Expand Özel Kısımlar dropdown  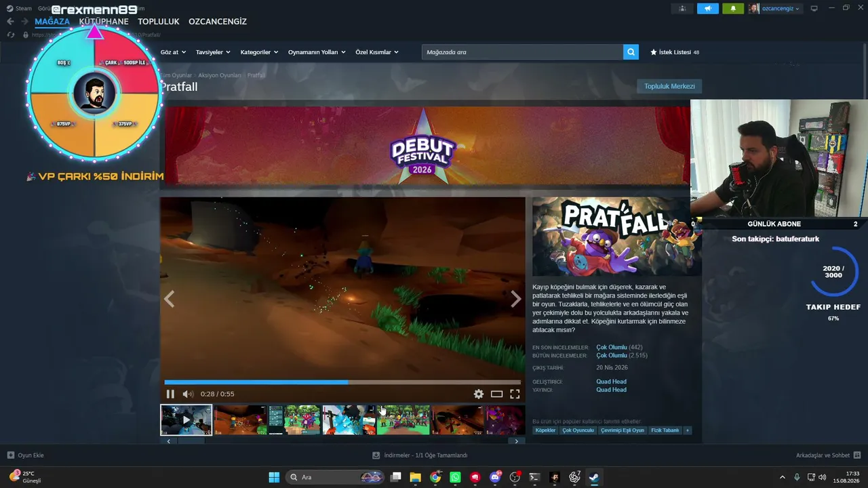pos(377,52)
